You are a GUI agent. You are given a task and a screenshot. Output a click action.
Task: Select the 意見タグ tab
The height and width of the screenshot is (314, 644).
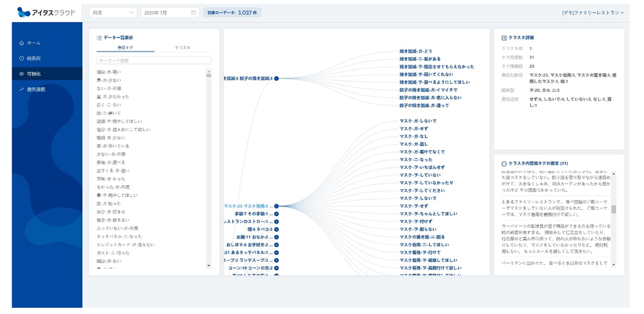(127, 47)
